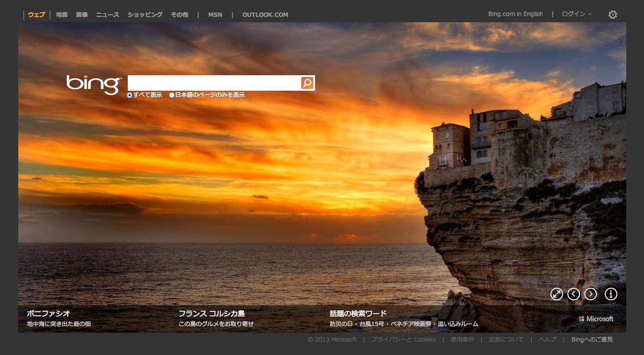Open the その他 menu

(179, 15)
